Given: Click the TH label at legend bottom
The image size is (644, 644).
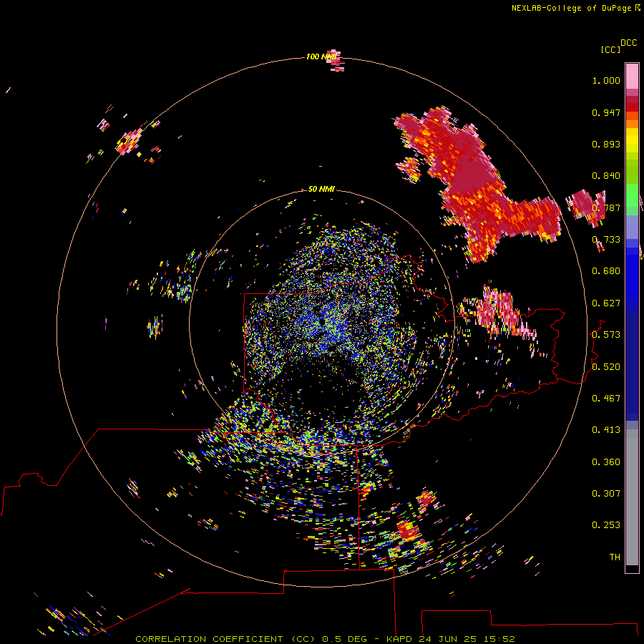Looking at the screenshot, I should tap(615, 557).
